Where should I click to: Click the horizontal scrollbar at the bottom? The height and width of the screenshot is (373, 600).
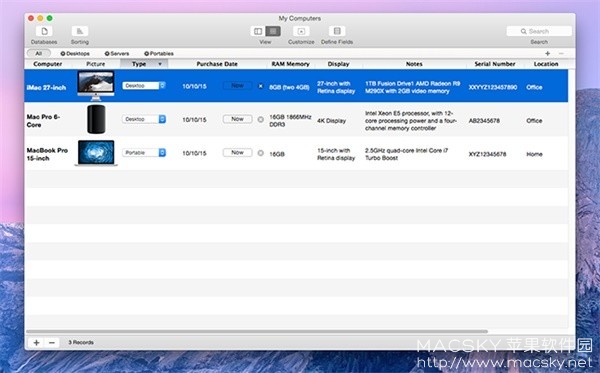257,331
